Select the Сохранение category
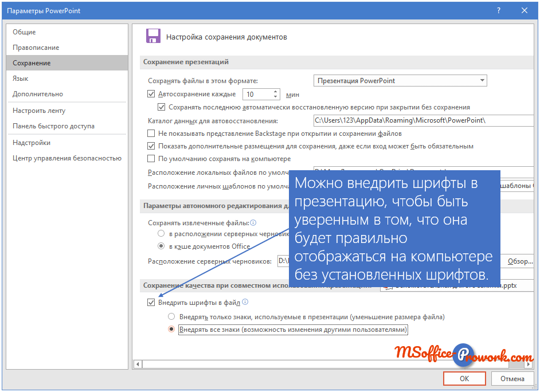540x392 pixels. [x=67, y=63]
